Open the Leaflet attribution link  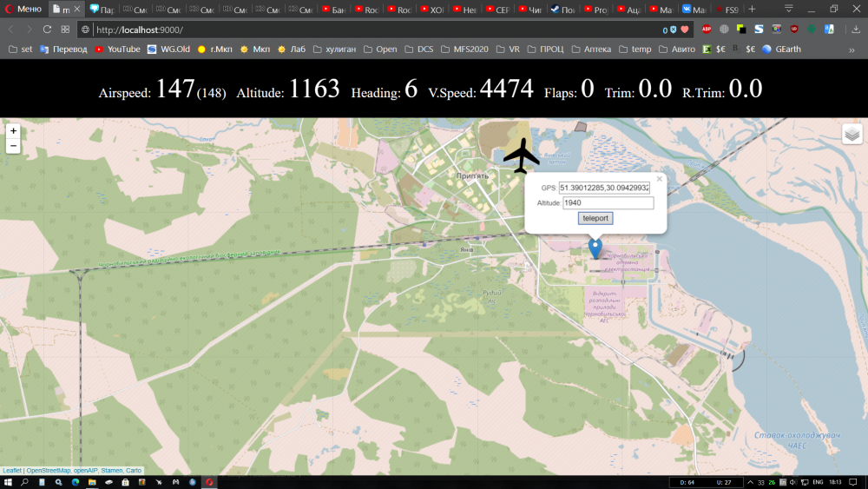[12, 471]
